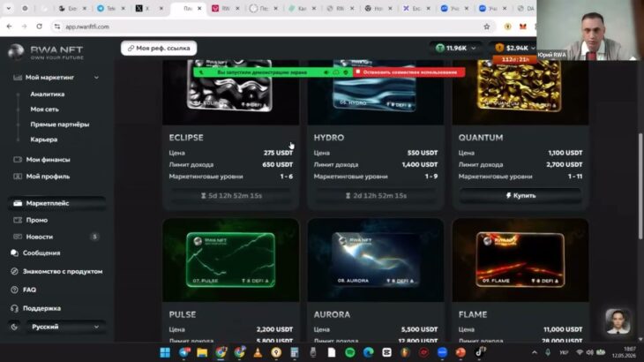The width and height of the screenshot is (644, 362).
Task: Open the ECLIPSE card image
Action: pos(230,93)
